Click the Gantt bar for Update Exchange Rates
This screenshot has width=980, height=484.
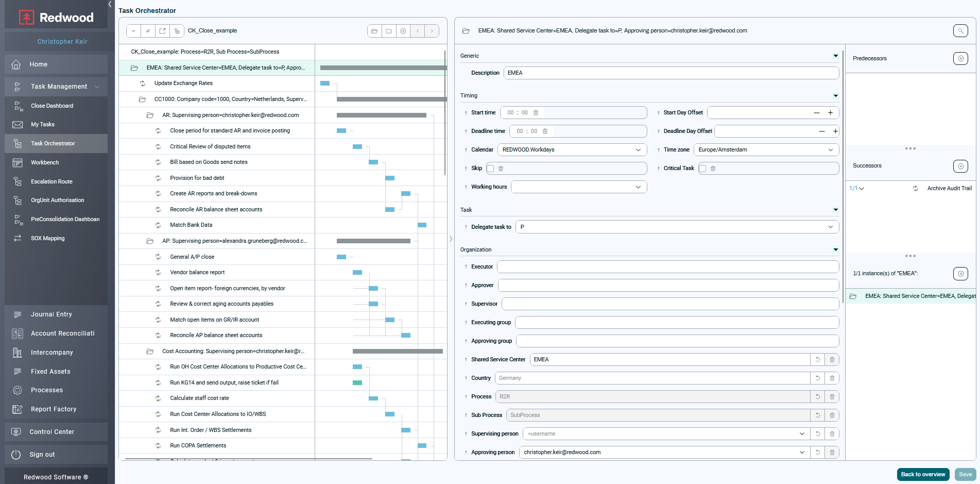tap(325, 84)
